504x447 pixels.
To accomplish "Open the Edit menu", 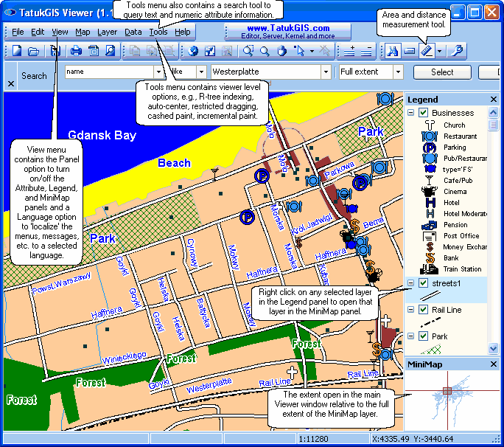I will [38, 32].
